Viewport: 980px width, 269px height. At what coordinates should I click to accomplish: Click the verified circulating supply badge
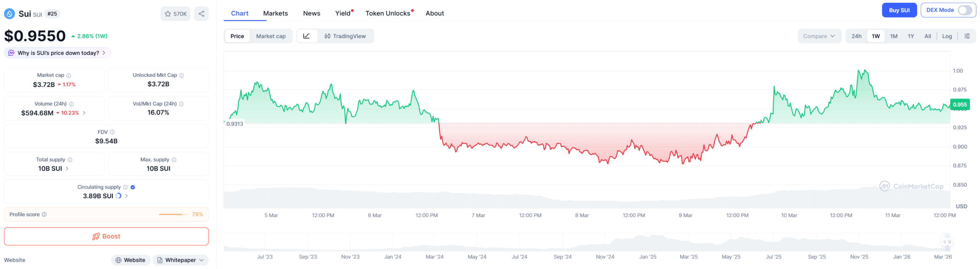[133, 187]
